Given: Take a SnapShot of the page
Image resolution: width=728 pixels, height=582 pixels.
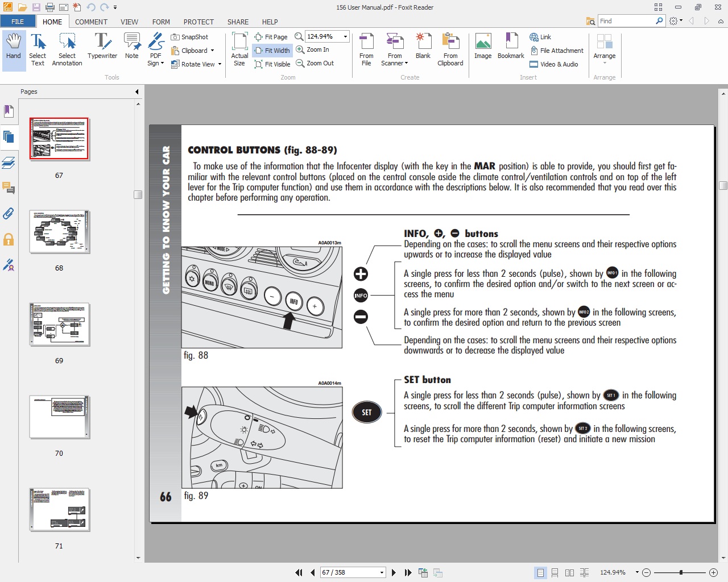Looking at the screenshot, I should 190,37.
